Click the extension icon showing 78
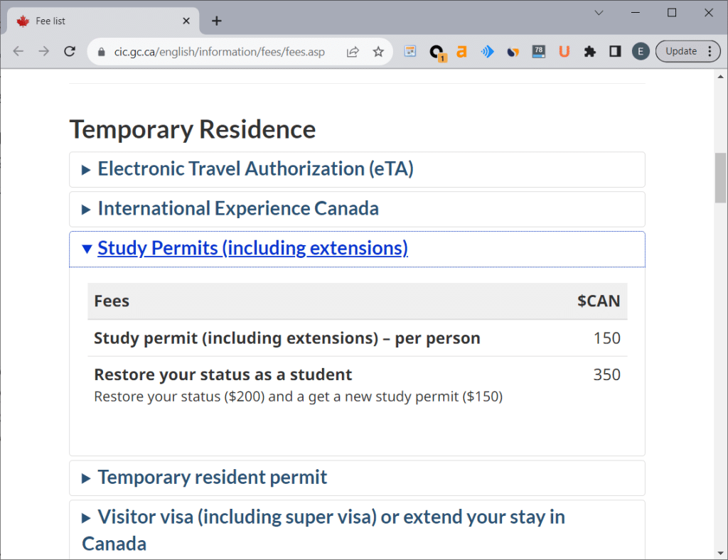Screen dimensions: 728x560 click(538, 51)
